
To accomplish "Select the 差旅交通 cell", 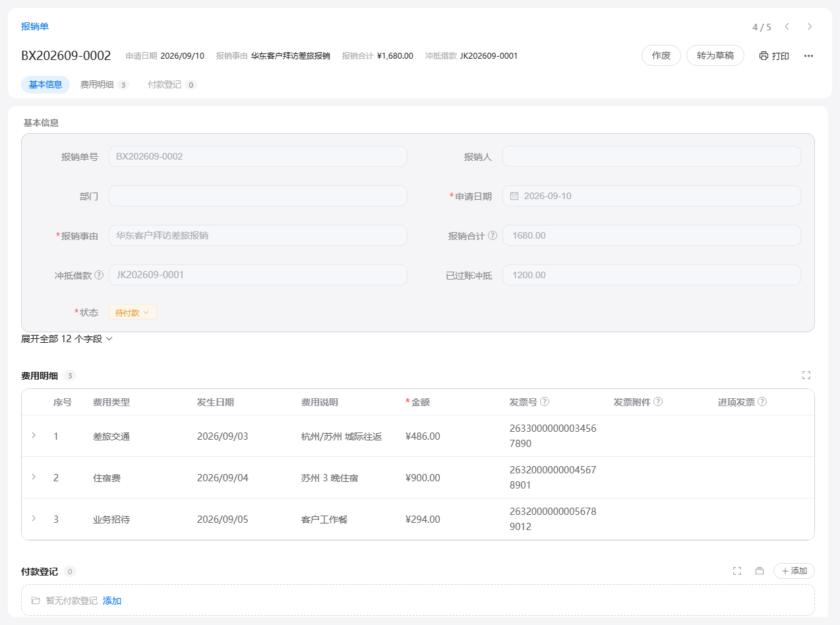I will (111, 436).
